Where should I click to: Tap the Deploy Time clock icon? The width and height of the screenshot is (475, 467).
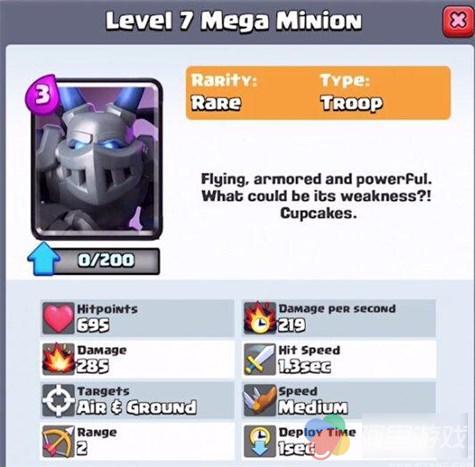[260, 442]
